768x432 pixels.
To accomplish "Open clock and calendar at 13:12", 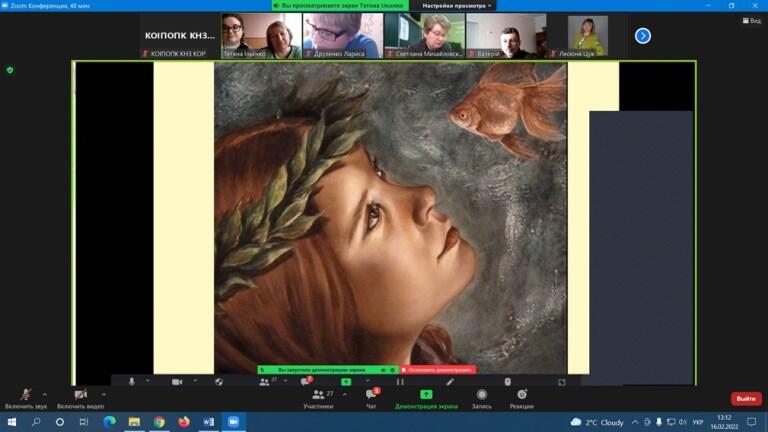I will (x=724, y=422).
